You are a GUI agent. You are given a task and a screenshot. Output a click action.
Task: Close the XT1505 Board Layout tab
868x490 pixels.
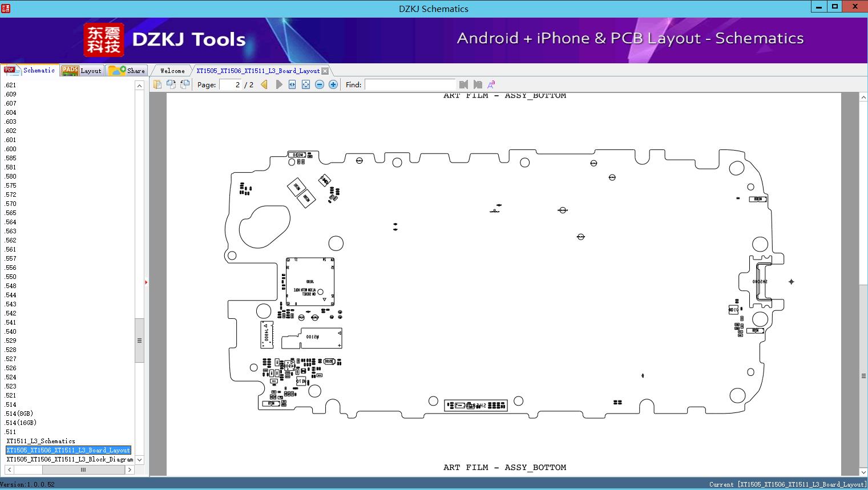click(325, 71)
